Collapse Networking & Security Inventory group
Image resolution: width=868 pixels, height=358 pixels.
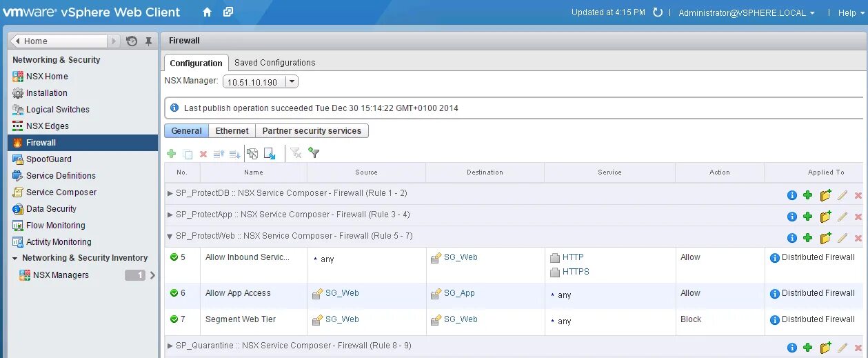point(15,258)
